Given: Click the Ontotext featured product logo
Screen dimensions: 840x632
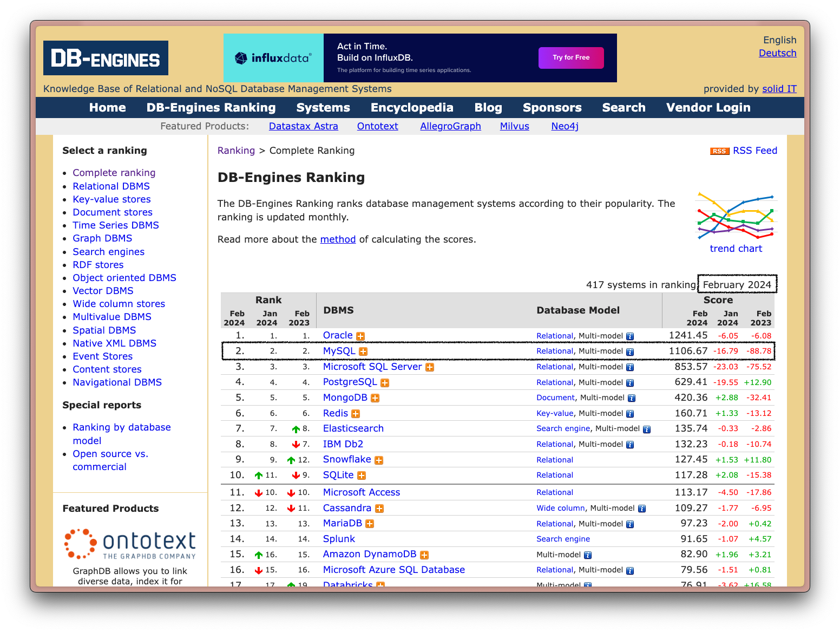Looking at the screenshot, I should [x=130, y=544].
